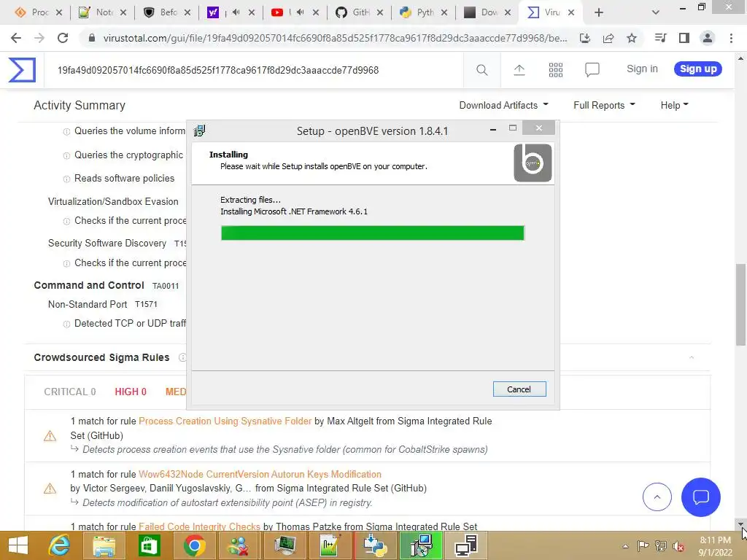
Task: Click the setup window title bar installer icon
Action: (200, 131)
